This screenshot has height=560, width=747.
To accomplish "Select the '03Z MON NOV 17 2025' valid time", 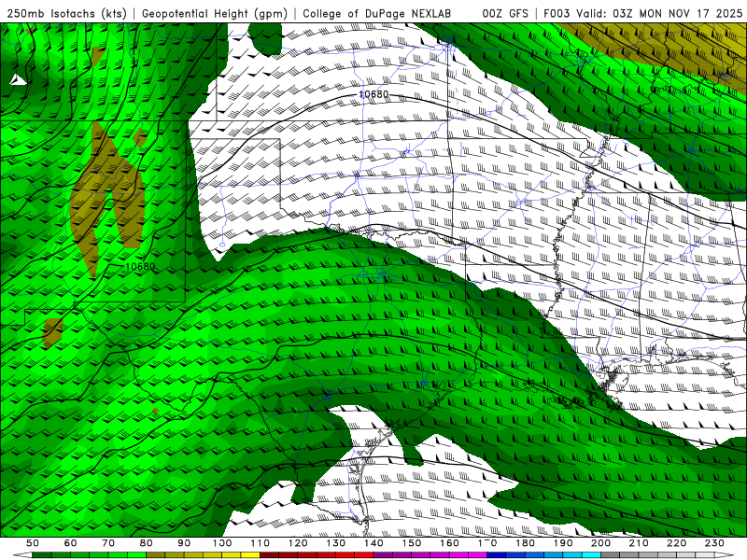I will point(678,13).
